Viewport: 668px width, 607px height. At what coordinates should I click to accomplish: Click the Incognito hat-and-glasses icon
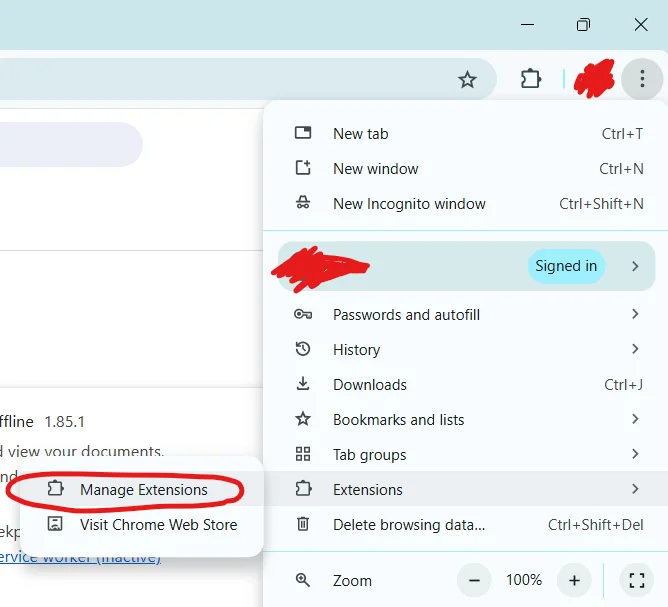(303, 202)
